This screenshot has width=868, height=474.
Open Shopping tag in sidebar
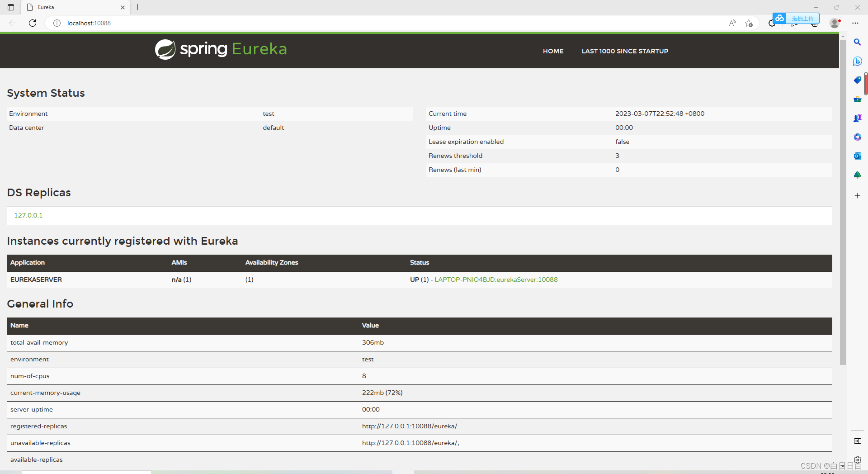point(857,80)
